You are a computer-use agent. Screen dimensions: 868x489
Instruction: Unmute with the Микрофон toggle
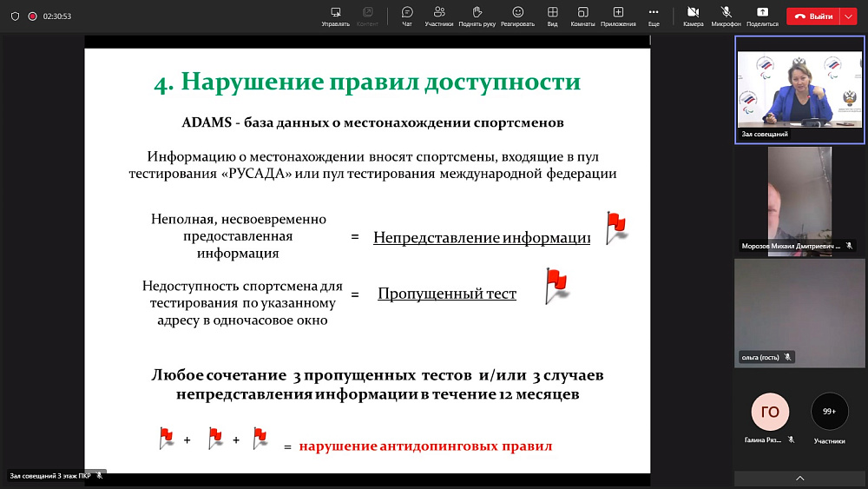pos(727,16)
